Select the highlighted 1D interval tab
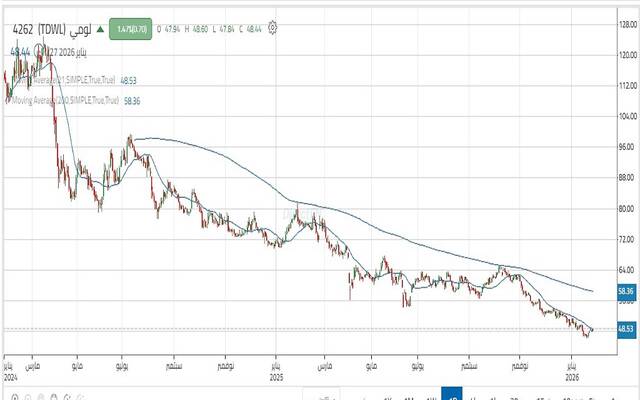Image resolution: width=640 pixels, height=400 pixels. (451, 394)
